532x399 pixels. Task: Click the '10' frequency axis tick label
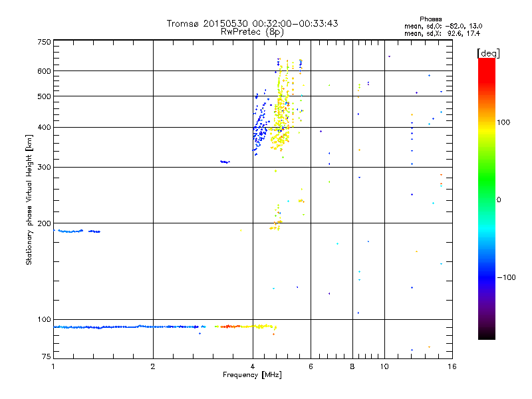tap(384, 366)
